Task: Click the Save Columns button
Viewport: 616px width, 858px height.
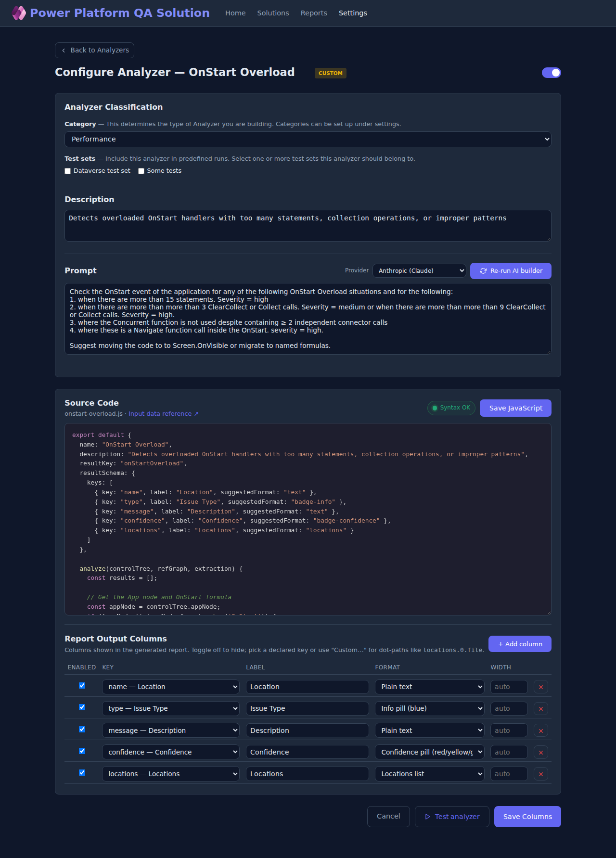Action: (x=527, y=817)
